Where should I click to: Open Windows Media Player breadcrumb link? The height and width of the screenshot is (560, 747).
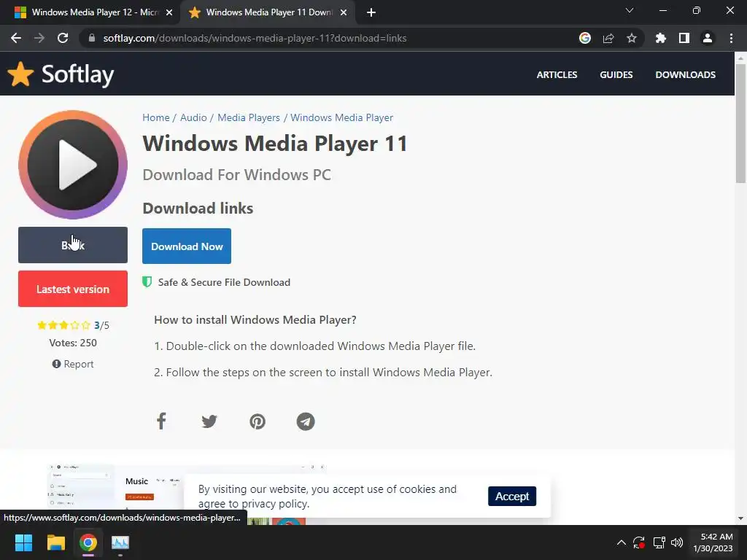[x=341, y=117]
